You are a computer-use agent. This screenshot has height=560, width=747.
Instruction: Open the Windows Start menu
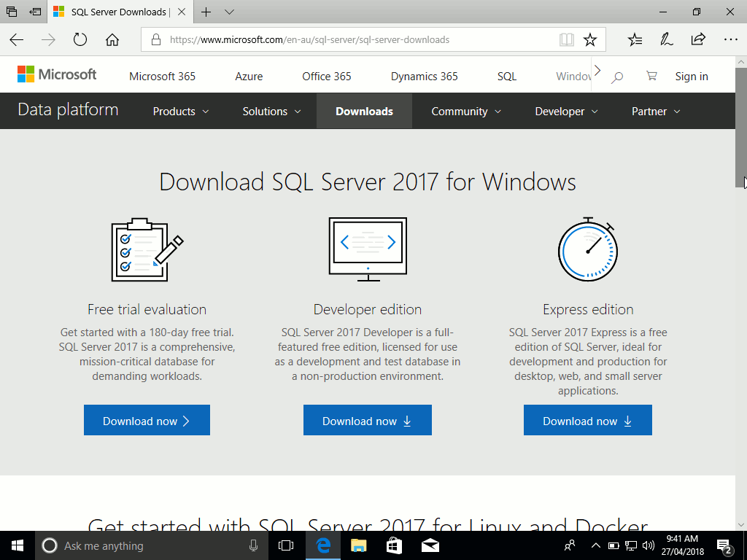(x=18, y=545)
